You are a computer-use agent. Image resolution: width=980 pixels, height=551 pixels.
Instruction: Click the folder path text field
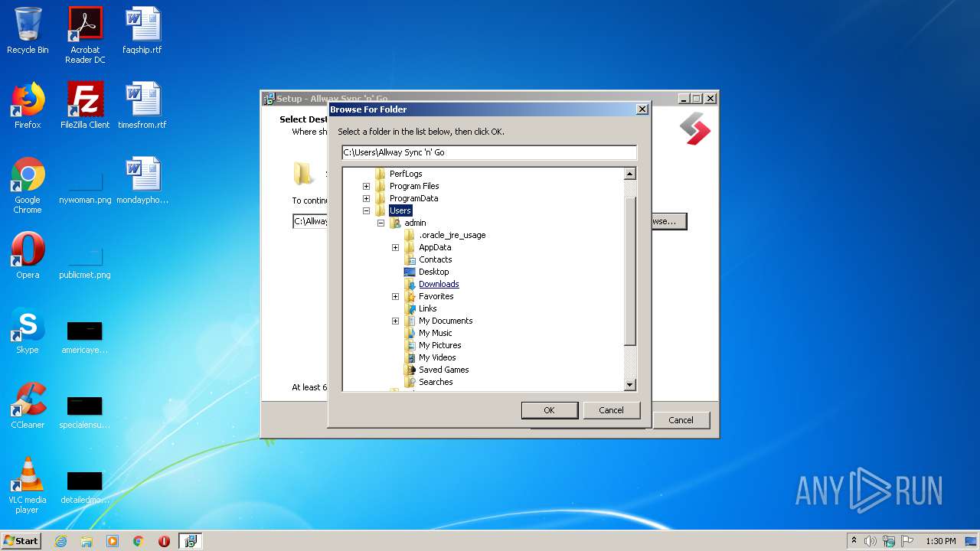coord(489,152)
